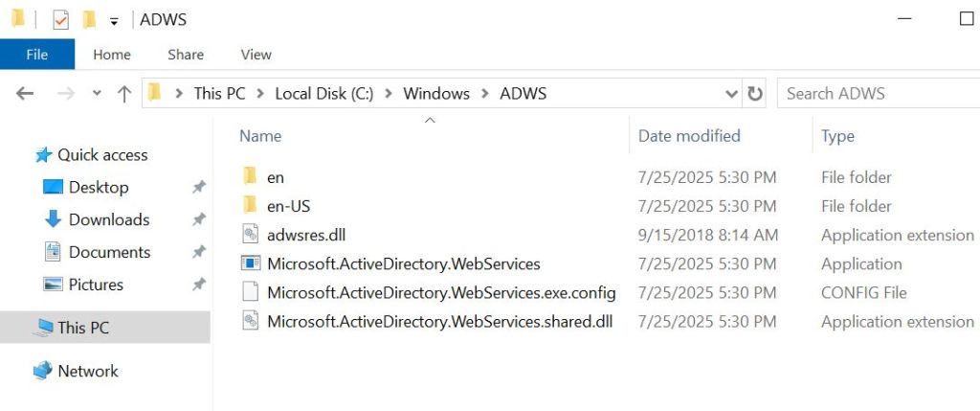
Task: Click the New Folder icon in title bar
Action: [x=89, y=19]
